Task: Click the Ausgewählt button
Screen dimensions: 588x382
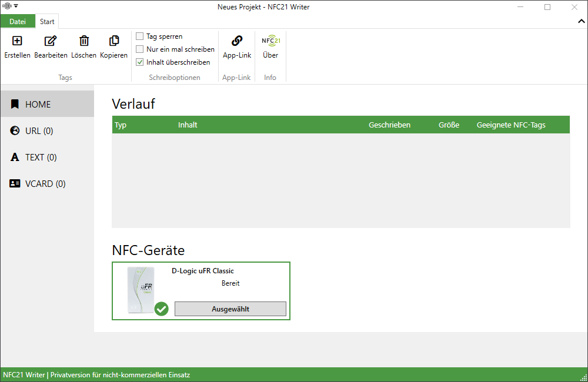Action: [x=230, y=309]
